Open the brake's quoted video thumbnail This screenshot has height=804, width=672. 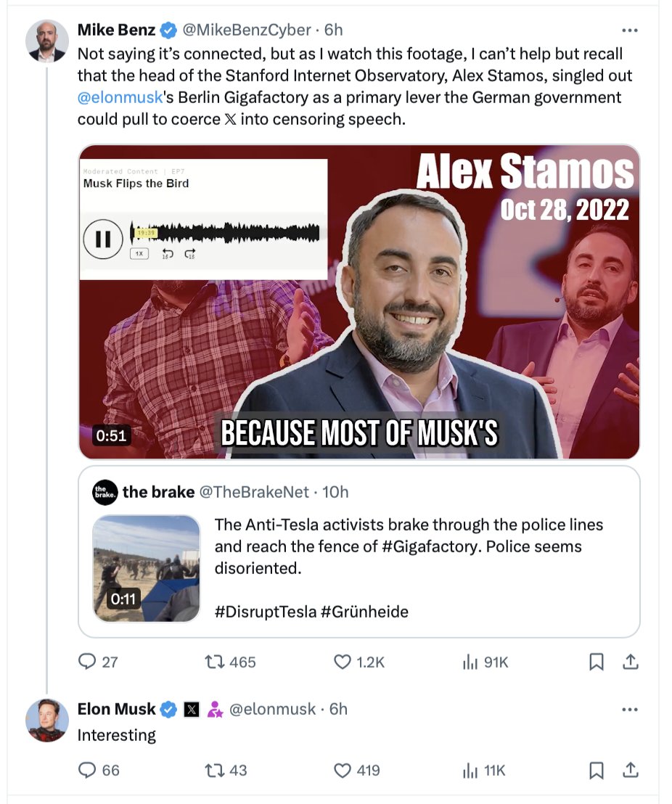click(146, 569)
